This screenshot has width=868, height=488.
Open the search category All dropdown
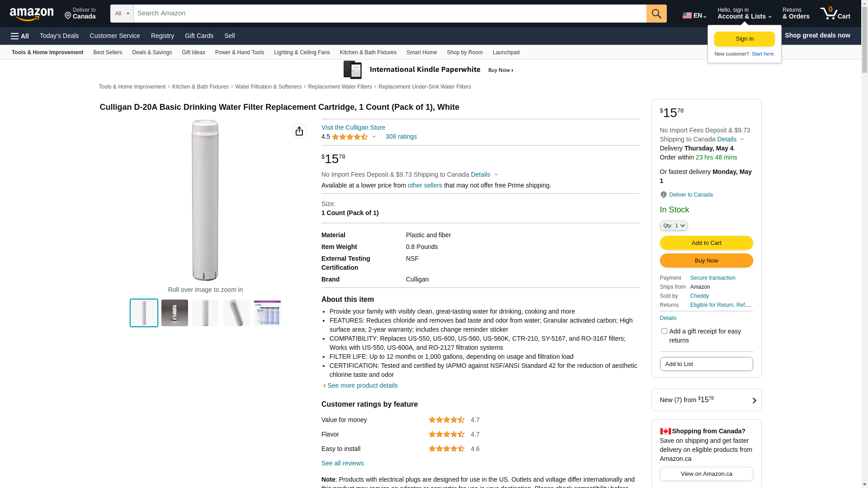coord(122,14)
